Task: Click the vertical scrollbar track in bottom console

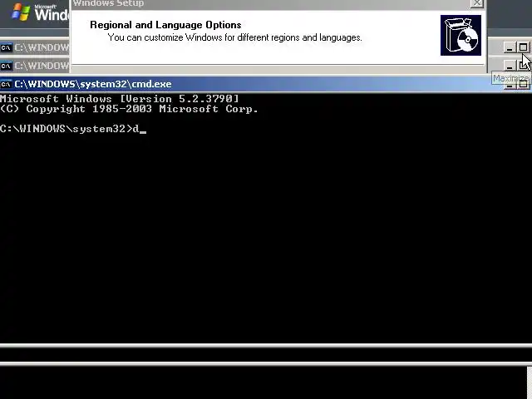Action: (x=530, y=382)
